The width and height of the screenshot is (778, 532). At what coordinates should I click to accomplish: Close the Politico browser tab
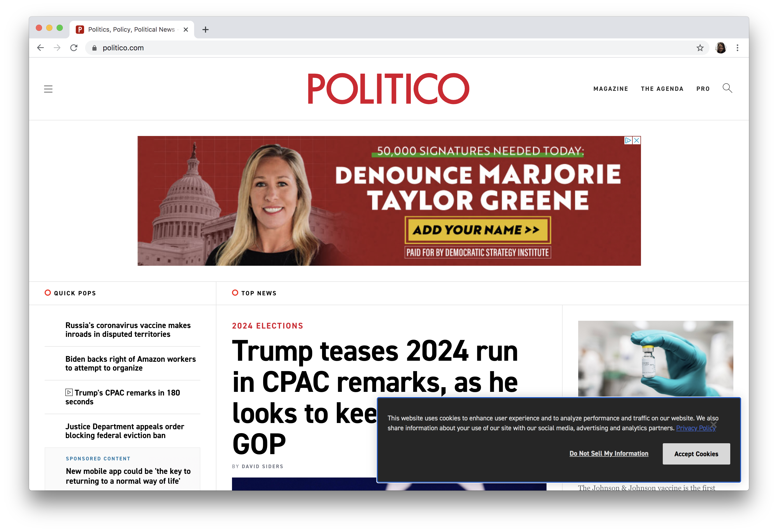pos(186,30)
